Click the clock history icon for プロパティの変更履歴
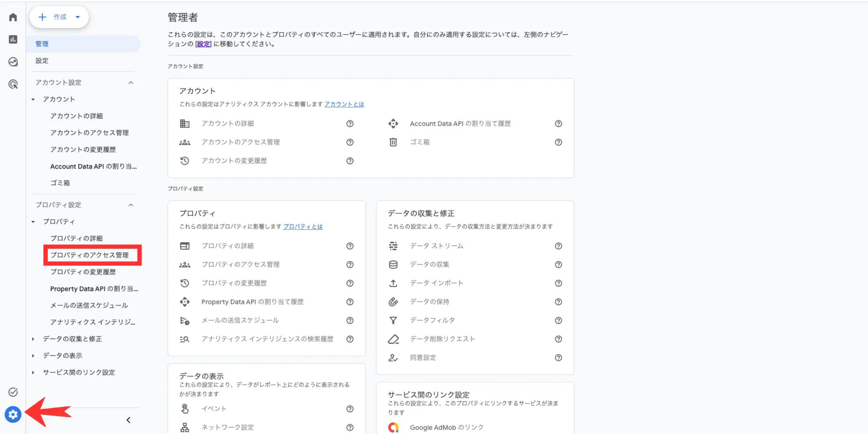This screenshot has height=434, width=868. pos(185,283)
